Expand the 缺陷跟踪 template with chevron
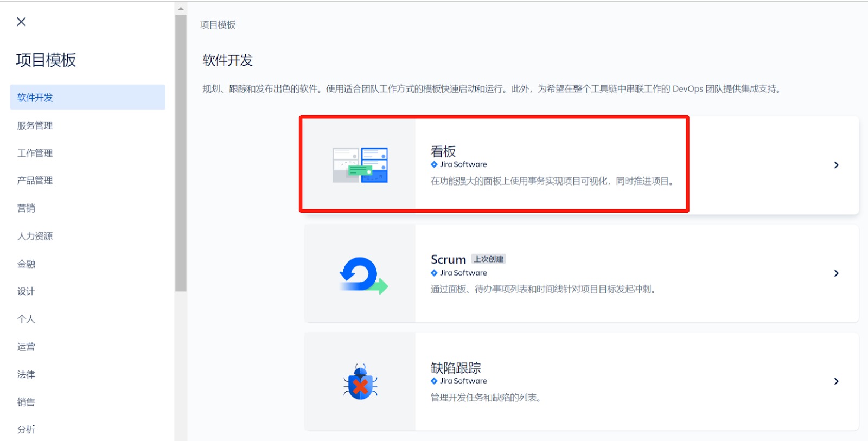The height and width of the screenshot is (441, 868). tap(836, 381)
